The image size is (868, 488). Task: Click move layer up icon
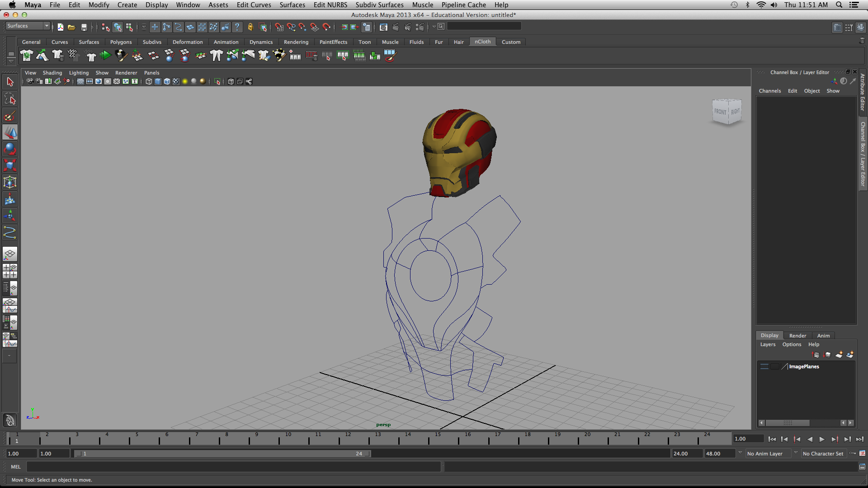816,355
